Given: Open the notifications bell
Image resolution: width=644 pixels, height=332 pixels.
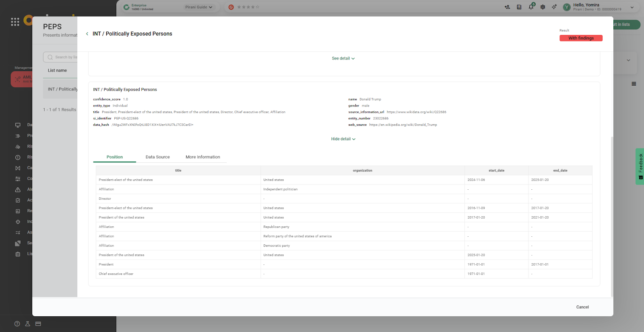Looking at the screenshot, I should 531,7.
